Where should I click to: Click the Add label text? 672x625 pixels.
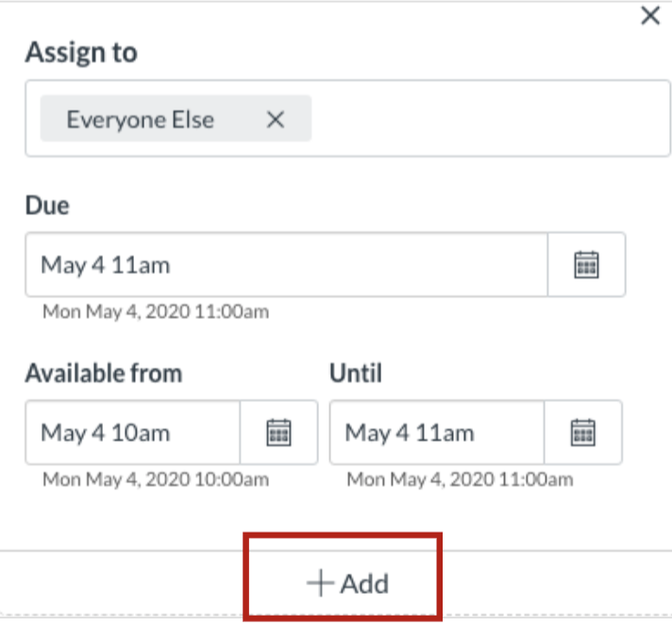364,583
